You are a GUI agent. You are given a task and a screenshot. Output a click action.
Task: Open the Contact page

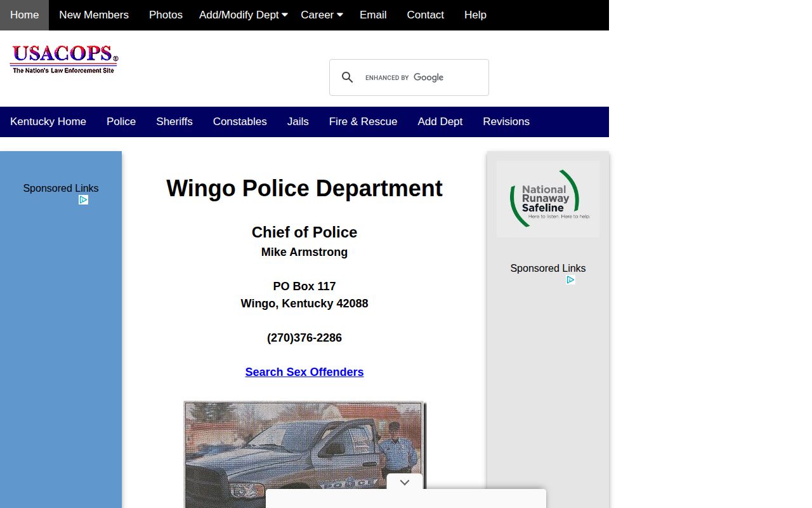coord(425,15)
